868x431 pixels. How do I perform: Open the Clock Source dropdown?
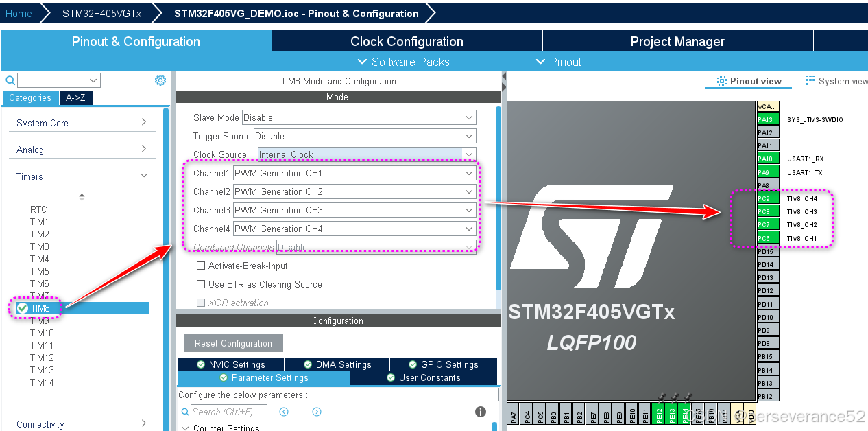pyautogui.click(x=367, y=154)
